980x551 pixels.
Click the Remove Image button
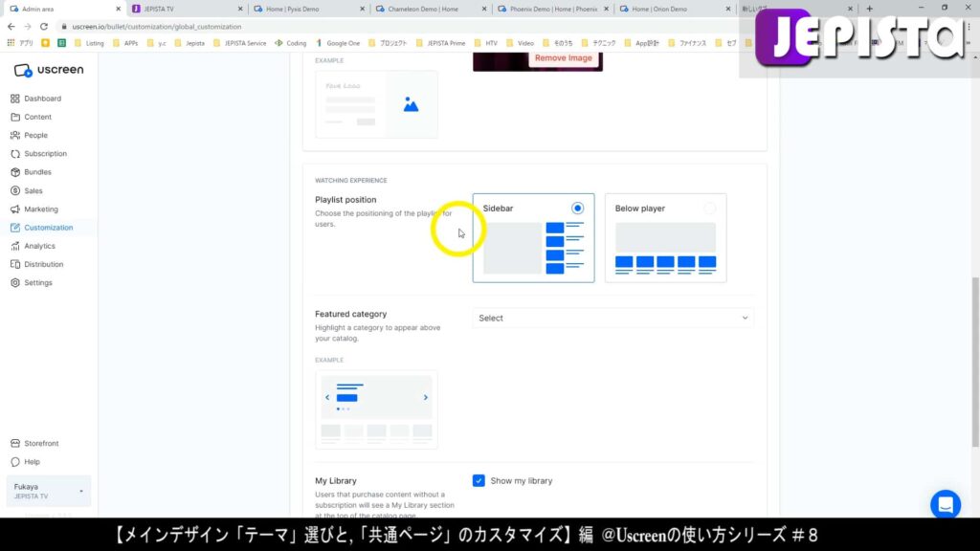coord(563,58)
